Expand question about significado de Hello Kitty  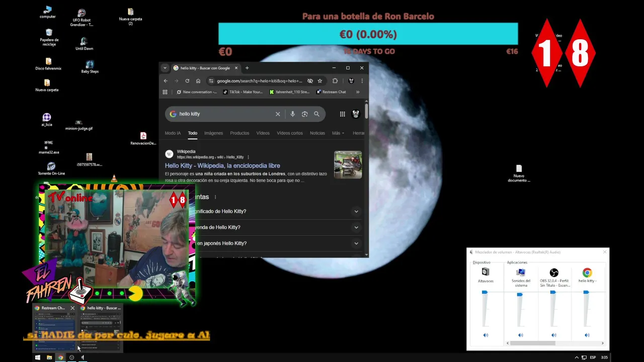coord(356,212)
